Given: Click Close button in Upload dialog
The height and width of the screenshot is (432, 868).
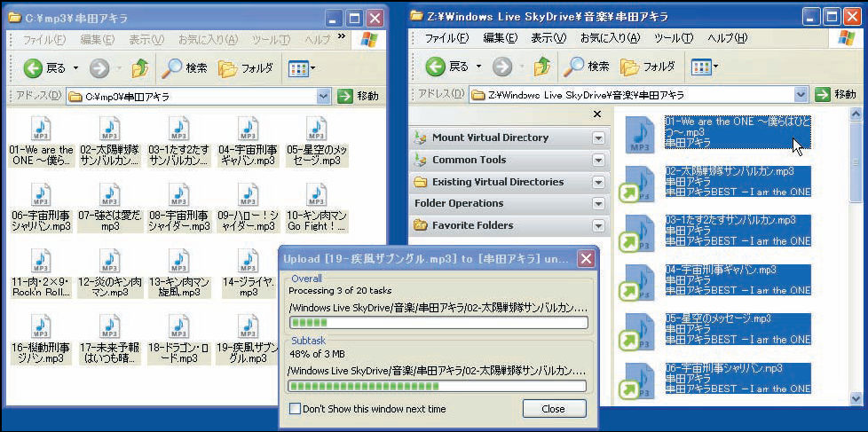Looking at the screenshot, I should pyautogui.click(x=554, y=409).
